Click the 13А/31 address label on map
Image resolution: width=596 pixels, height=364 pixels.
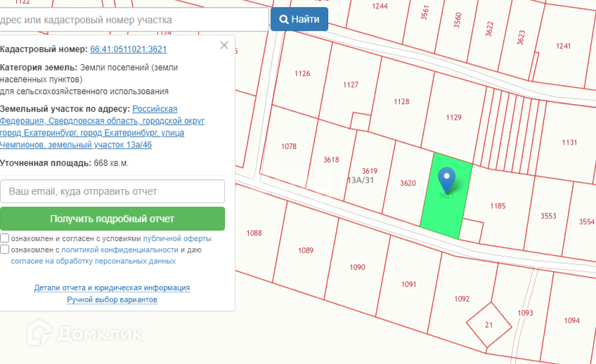click(361, 181)
